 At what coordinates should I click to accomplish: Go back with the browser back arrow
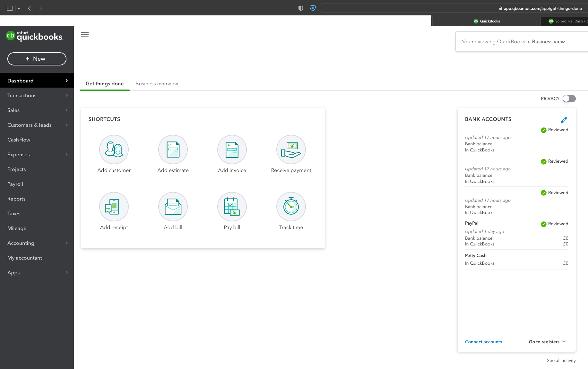[x=29, y=8]
